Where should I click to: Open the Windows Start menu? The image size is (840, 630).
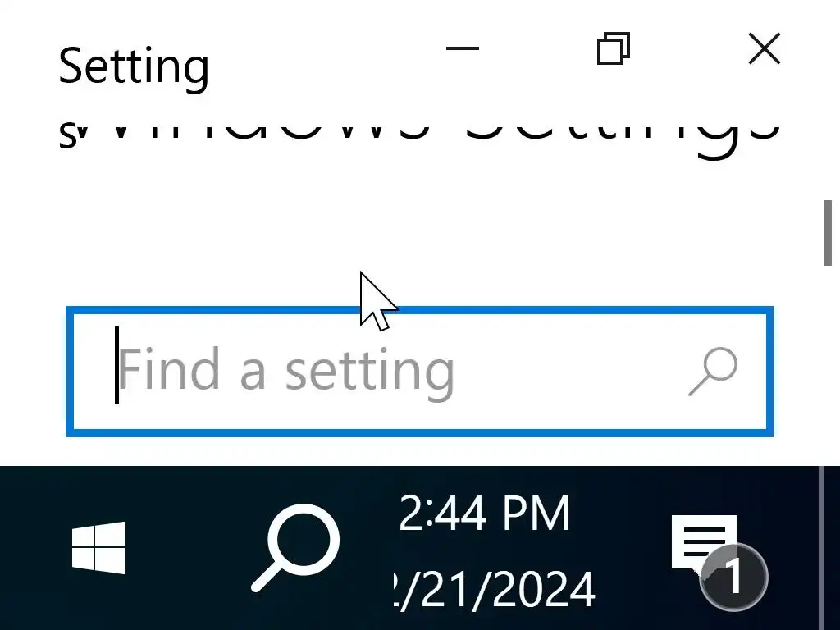pyautogui.click(x=98, y=547)
